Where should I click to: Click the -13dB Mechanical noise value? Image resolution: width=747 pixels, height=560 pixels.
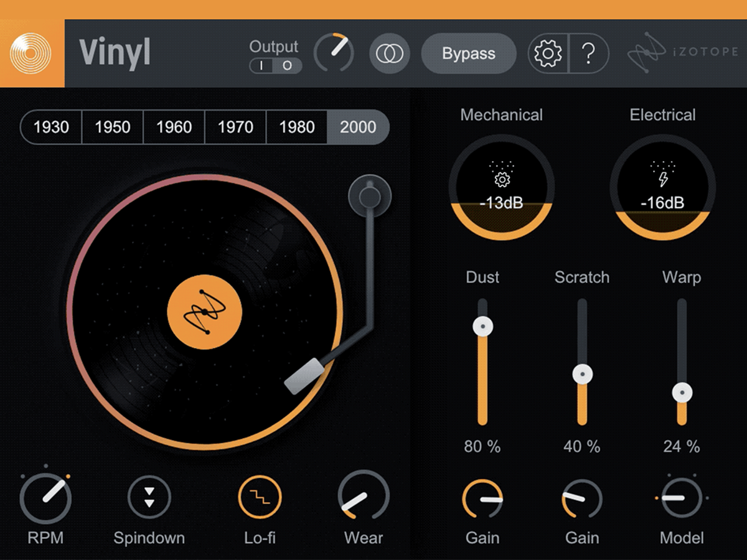click(501, 203)
